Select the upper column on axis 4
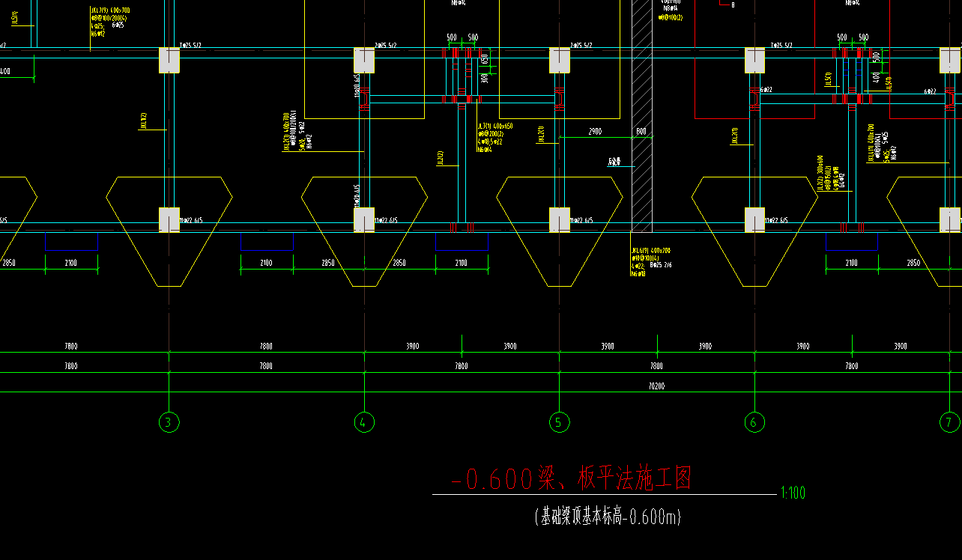962x560 pixels. click(364, 61)
